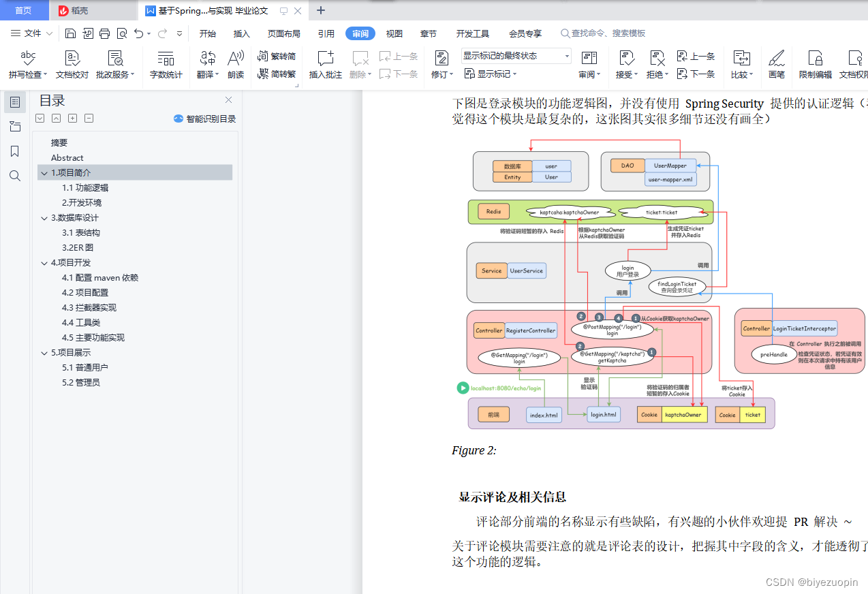This screenshot has height=594, width=868.
Task: Switch to the 页面布局 ribbon tab
Action: coord(283,33)
